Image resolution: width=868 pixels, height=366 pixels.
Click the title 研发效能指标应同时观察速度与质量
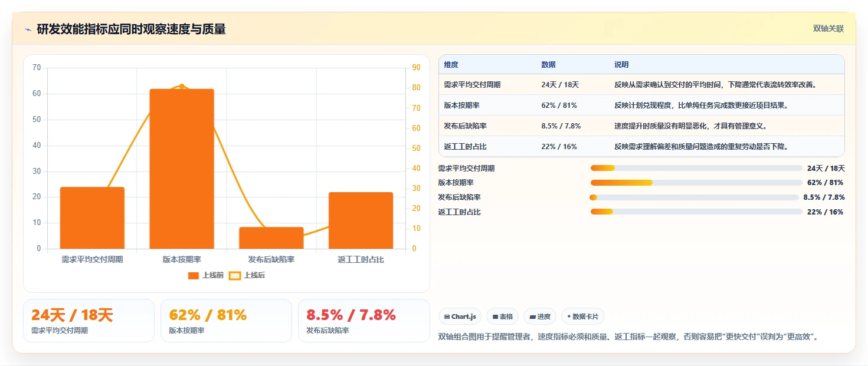(132, 29)
